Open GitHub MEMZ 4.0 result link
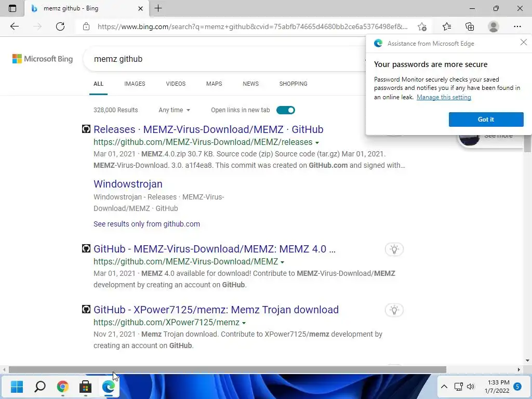The height and width of the screenshot is (399, 532). pos(215,249)
